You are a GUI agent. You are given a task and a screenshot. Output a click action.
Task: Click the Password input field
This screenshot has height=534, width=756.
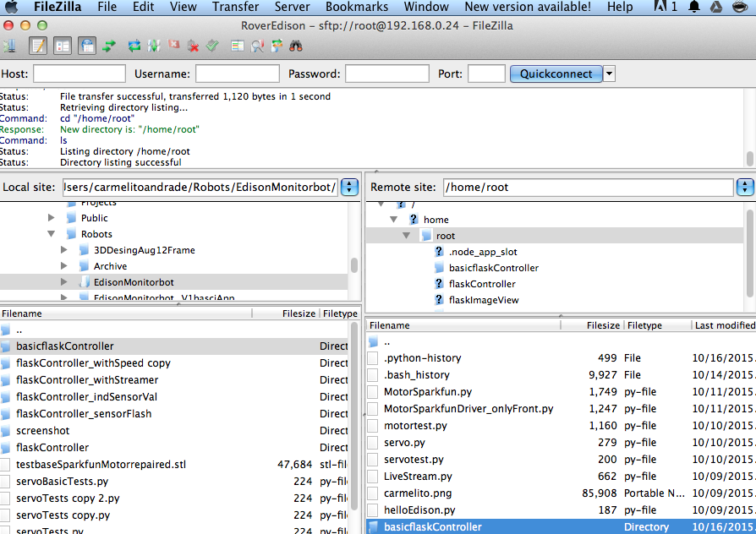pyautogui.click(x=387, y=74)
